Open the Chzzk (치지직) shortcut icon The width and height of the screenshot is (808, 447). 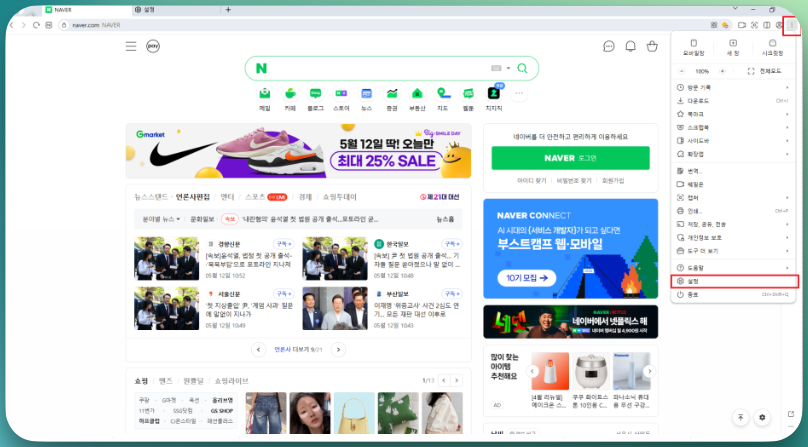tap(494, 94)
